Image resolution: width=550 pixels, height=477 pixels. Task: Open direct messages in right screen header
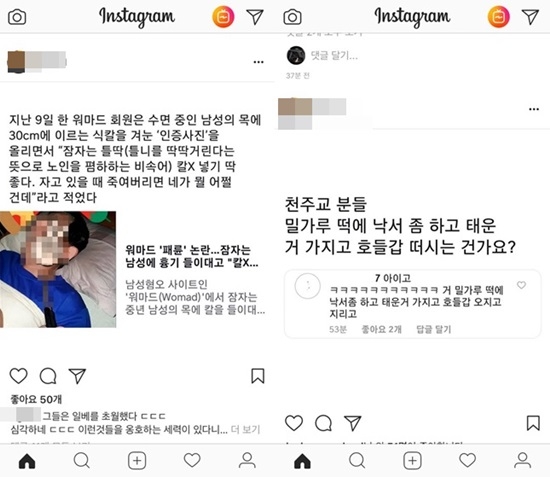pyautogui.click(x=530, y=16)
